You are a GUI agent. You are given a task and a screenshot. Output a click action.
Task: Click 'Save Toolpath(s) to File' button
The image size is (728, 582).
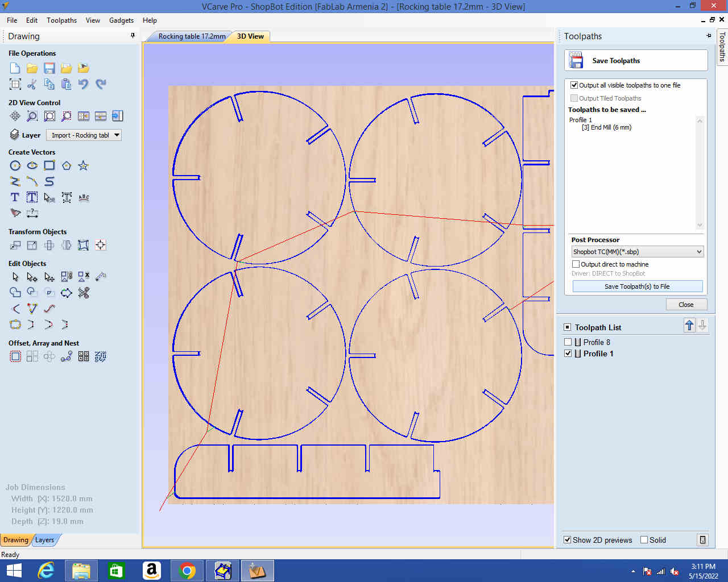(x=637, y=286)
